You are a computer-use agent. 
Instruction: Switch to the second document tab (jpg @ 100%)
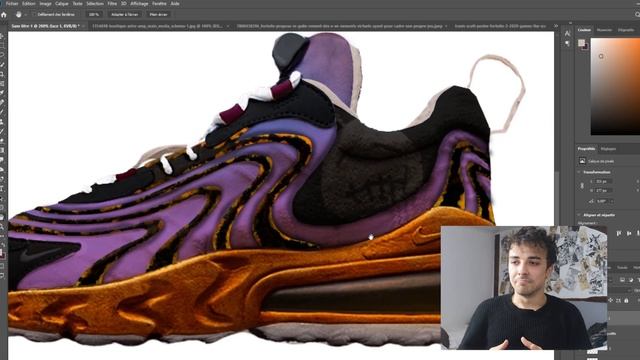(157, 26)
